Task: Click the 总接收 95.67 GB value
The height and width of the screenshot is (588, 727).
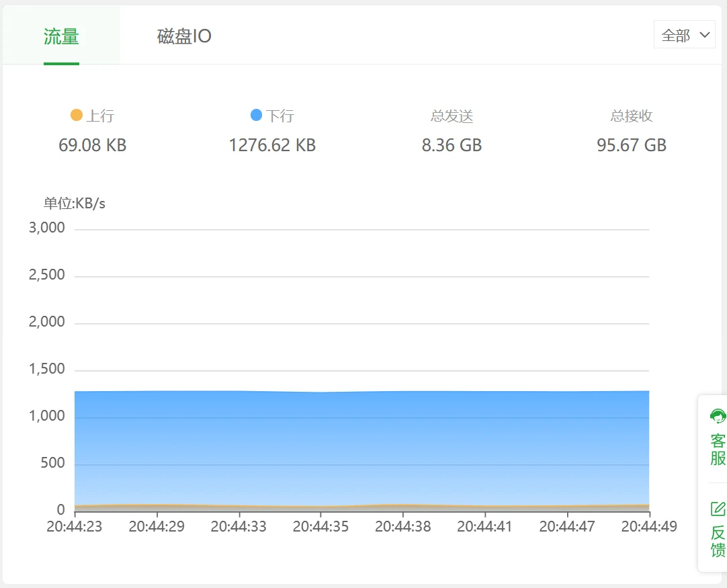Action: [632, 145]
